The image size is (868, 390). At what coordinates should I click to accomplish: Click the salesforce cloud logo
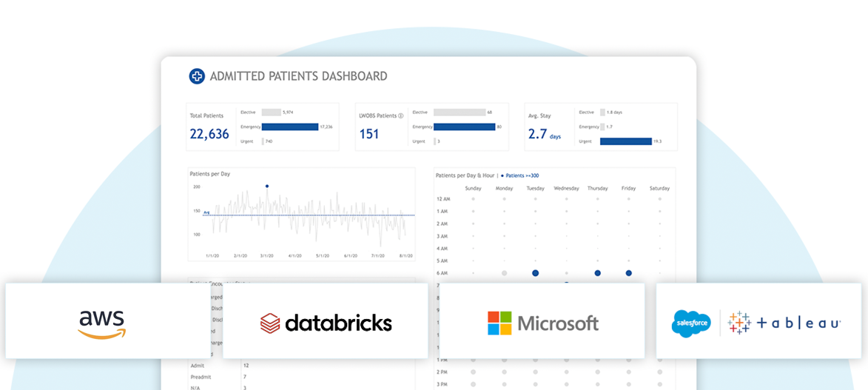pyautogui.click(x=691, y=323)
